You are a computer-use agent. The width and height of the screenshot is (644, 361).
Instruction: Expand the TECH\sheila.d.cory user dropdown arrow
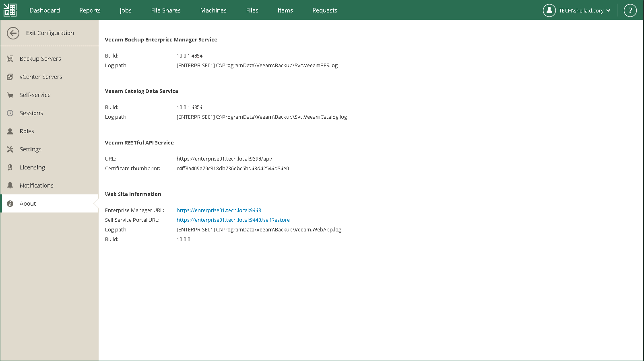point(608,11)
